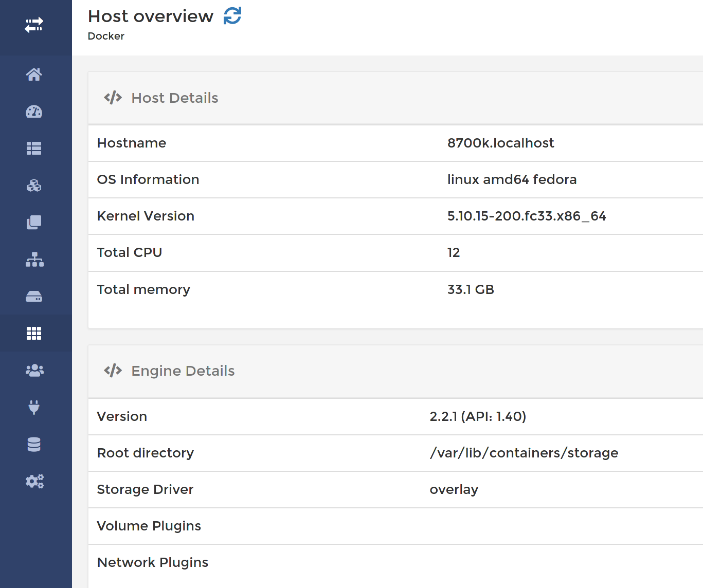Open Users via the people group icon
703x588 pixels.
coord(34,371)
